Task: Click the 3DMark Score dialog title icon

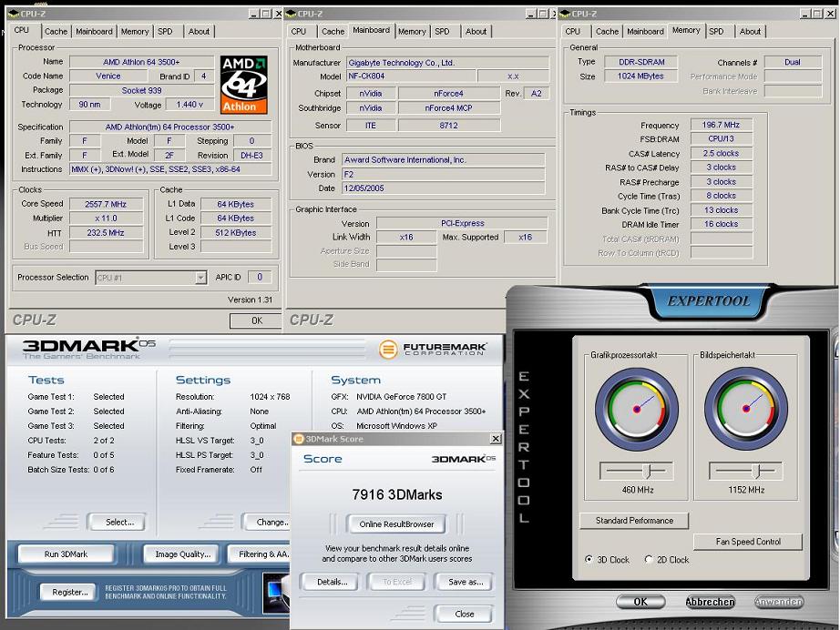Action: coord(299,439)
